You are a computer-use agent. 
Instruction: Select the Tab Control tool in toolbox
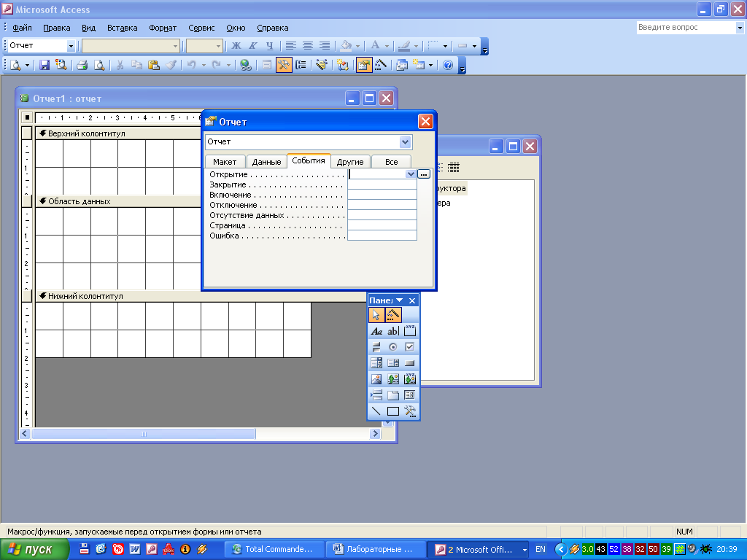pyautogui.click(x=393, y=394)
